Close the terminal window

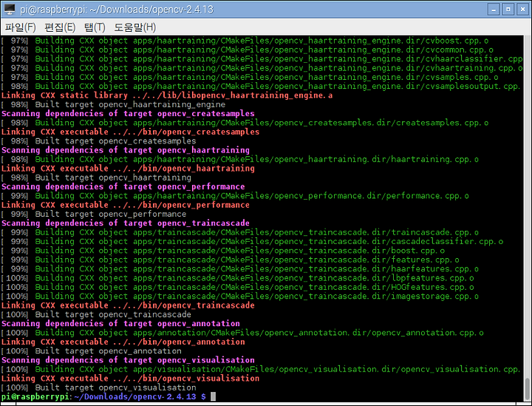coord(523,9)
